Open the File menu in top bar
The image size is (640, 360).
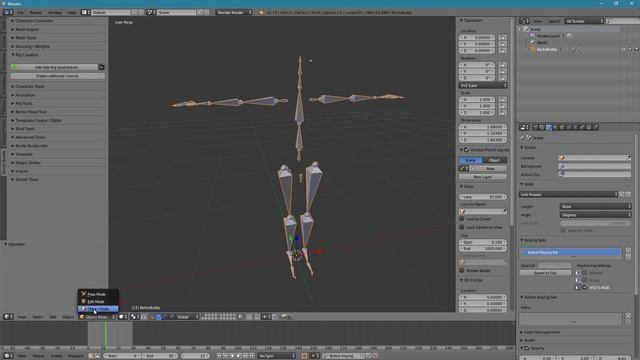click(x=20, y=13)
